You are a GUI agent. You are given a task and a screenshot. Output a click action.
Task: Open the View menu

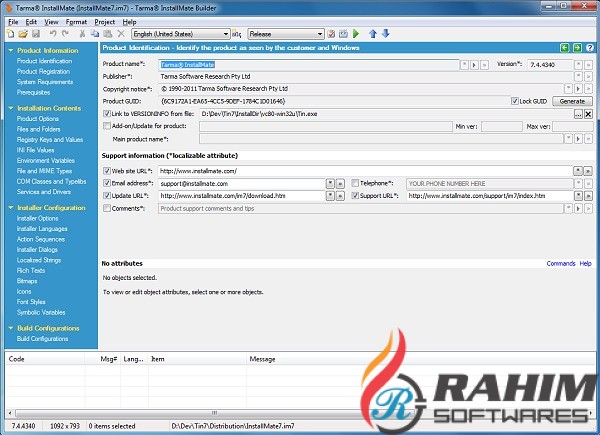[51, 22]
